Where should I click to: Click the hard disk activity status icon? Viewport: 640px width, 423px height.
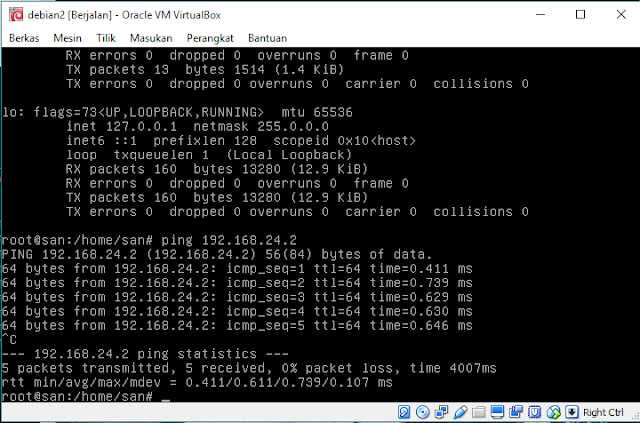pyautogui.click(x=404, y=412)
